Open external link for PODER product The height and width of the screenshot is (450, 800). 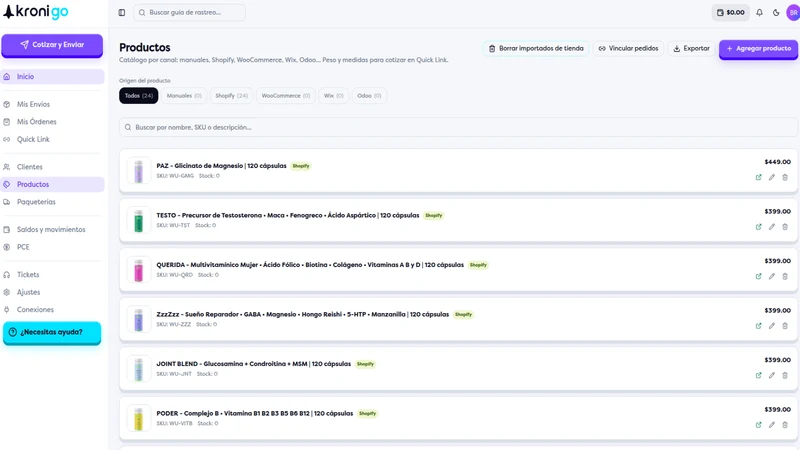point(758,425)
